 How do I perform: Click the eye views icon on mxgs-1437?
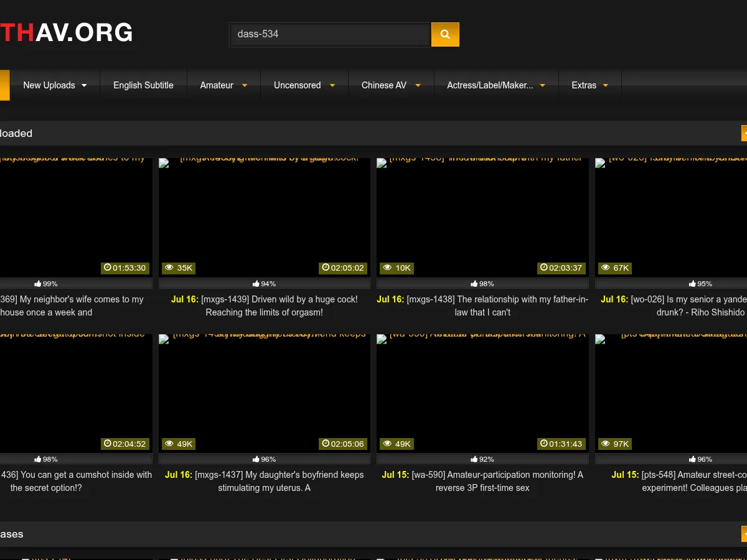(169, 444)
